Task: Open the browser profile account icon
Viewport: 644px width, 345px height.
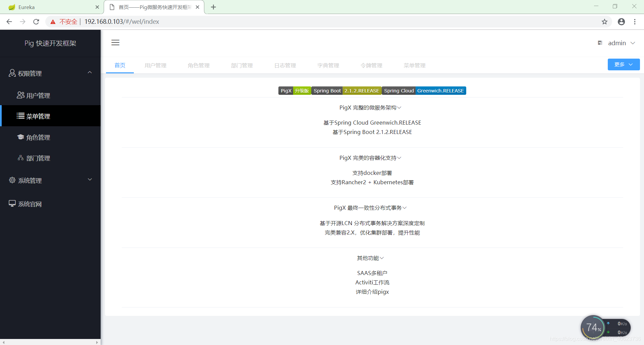Action: [621, 21]
